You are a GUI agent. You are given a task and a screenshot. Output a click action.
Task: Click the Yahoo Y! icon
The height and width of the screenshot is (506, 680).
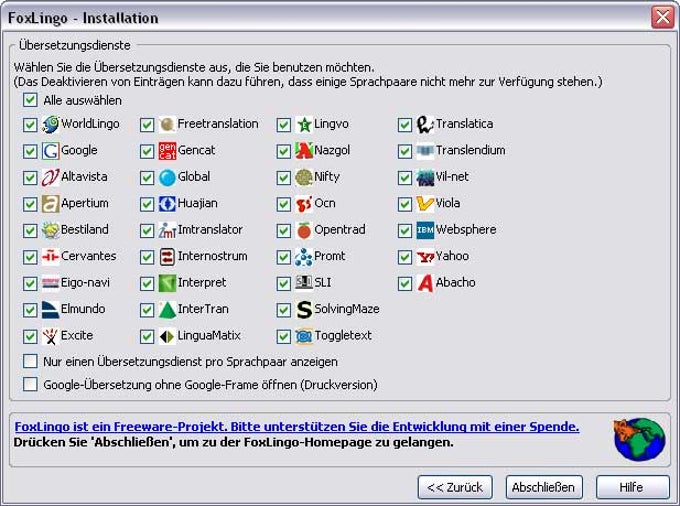click(425, 257)
